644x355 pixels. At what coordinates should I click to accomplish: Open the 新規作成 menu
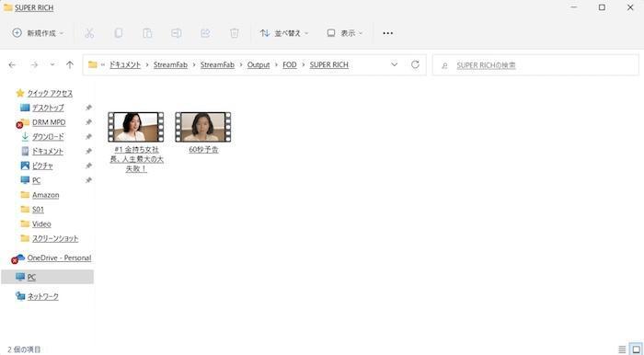[38, 33]
